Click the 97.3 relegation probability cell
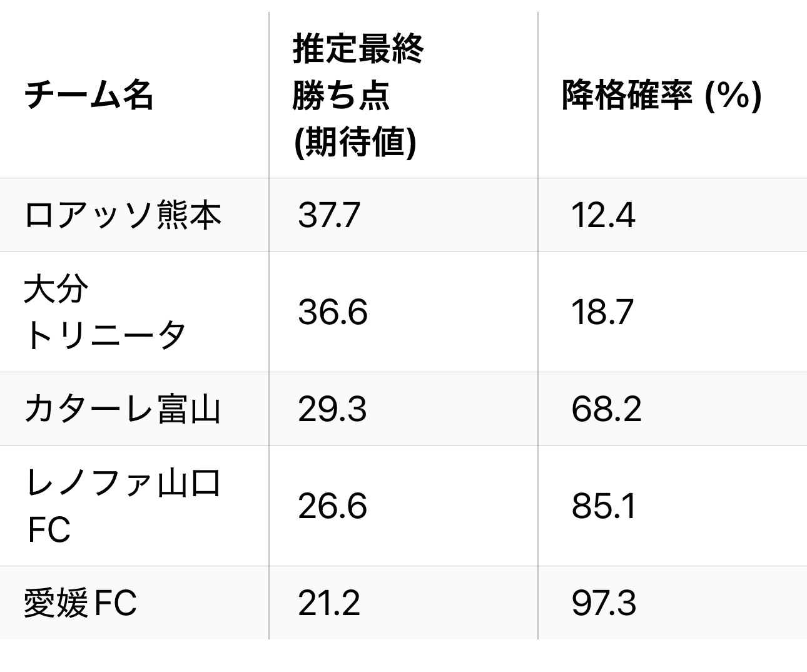 (x=604, y=603)
